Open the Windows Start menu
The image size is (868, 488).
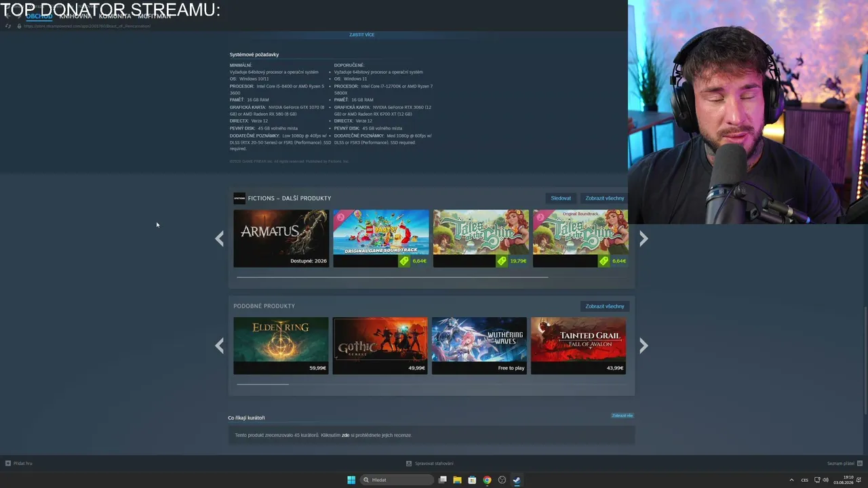tap(351, 480)
